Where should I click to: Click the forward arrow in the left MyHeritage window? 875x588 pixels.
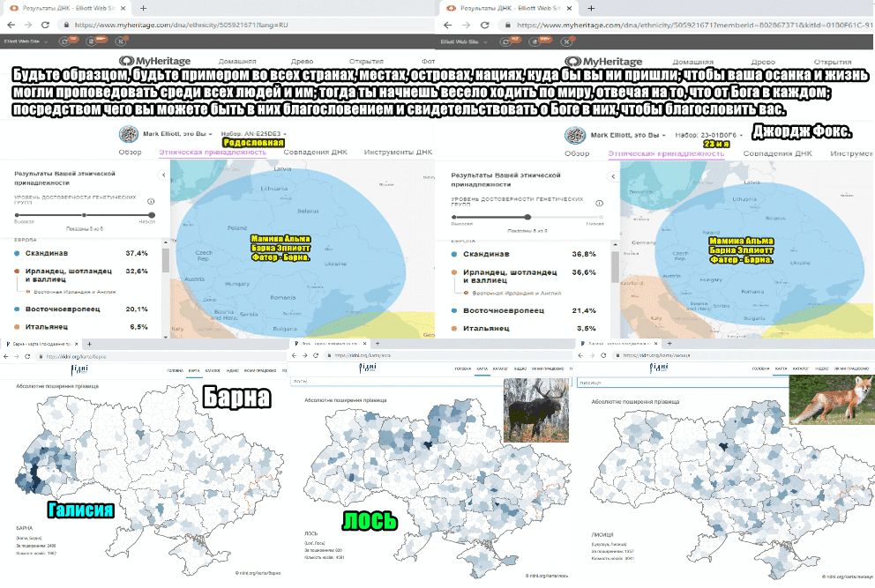[28, 25]
